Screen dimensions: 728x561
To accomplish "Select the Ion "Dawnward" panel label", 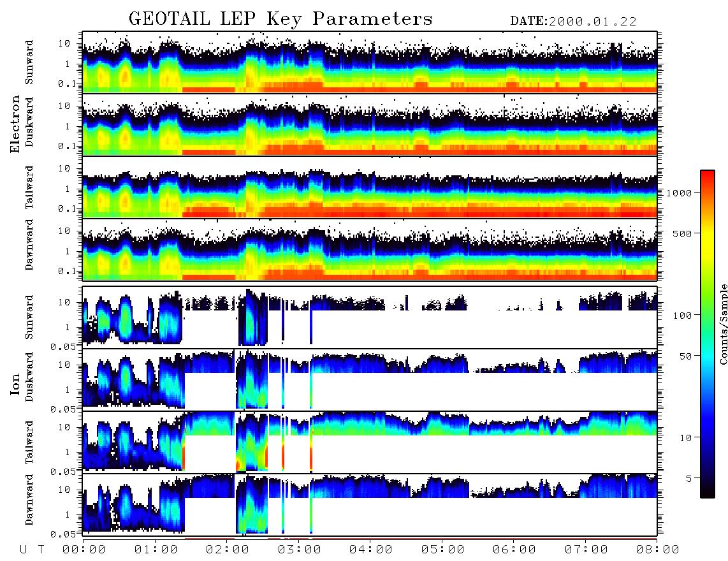I will tap(29, 500).
